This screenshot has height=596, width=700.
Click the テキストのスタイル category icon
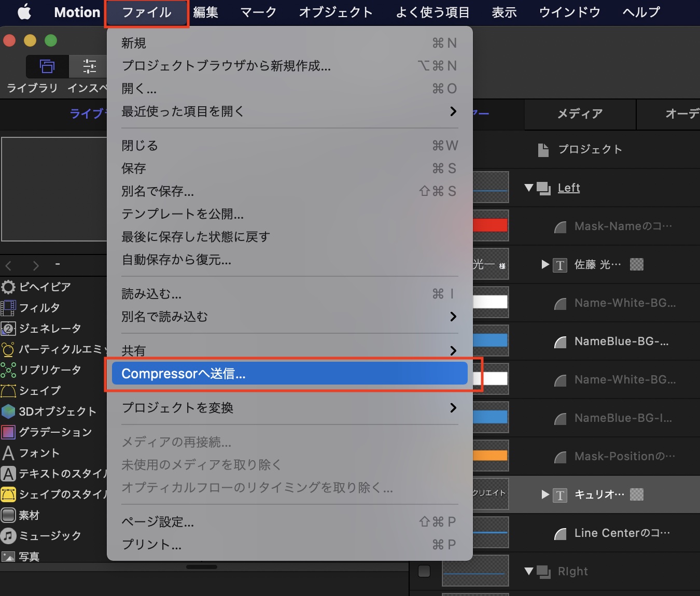tap(8, 474)
